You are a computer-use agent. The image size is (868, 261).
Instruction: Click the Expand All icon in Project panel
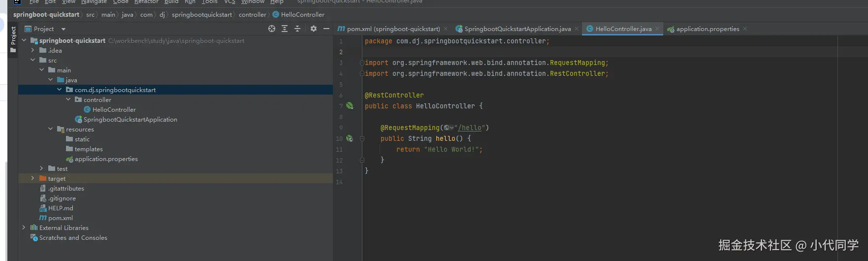click(285, 29)
